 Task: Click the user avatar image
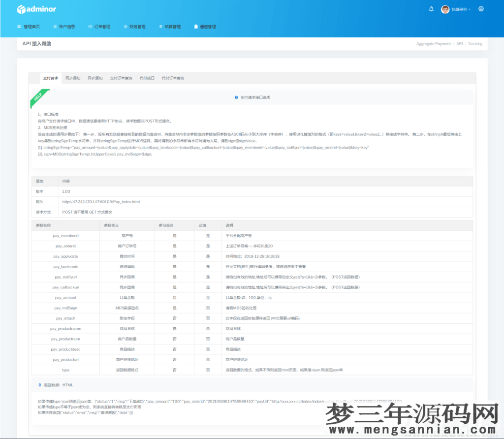(444, 8)
